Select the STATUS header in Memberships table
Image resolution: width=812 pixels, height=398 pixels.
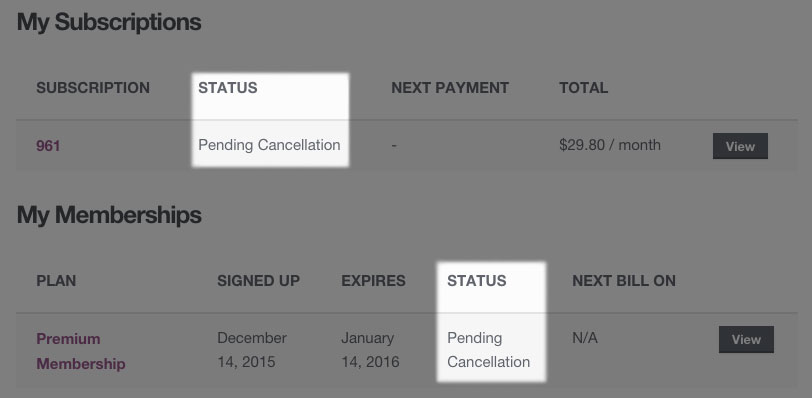477,281
